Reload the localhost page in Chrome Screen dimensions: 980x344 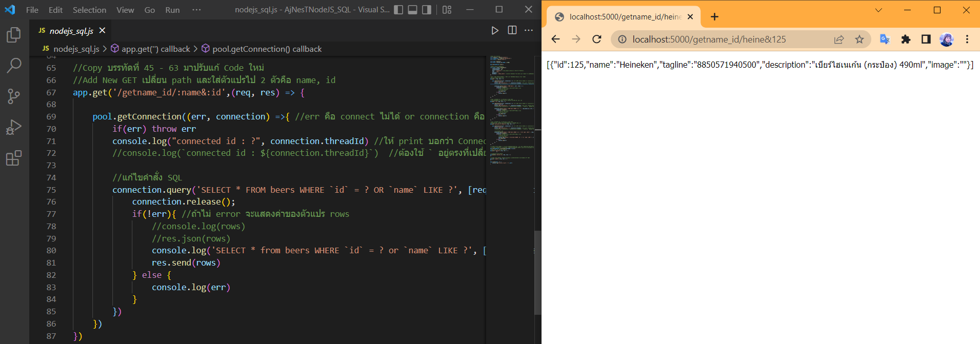point(597,39)
